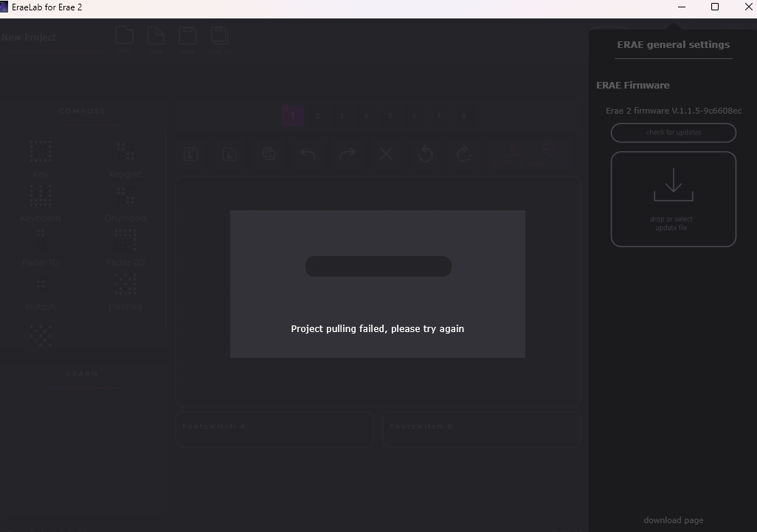Click the save as icon
757x532 pixels.
coord(219,35)
